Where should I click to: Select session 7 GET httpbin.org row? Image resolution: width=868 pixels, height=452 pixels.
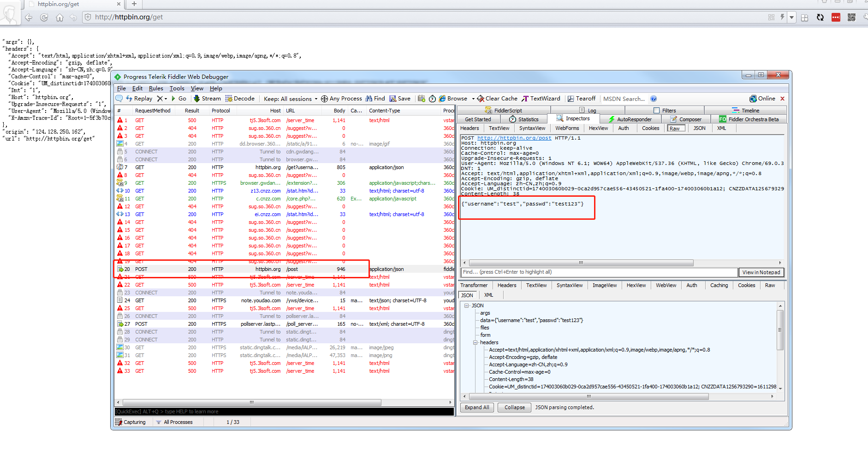285,167
